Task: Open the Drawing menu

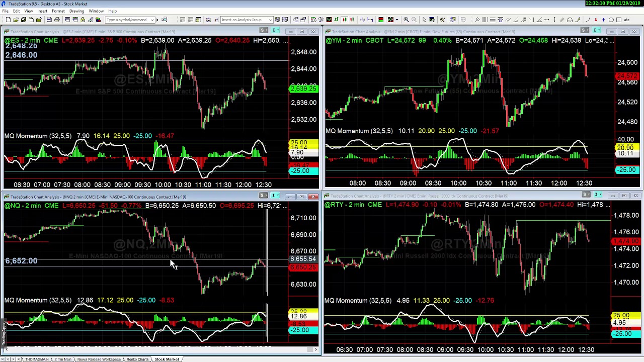Action: (x=76, y=11)
